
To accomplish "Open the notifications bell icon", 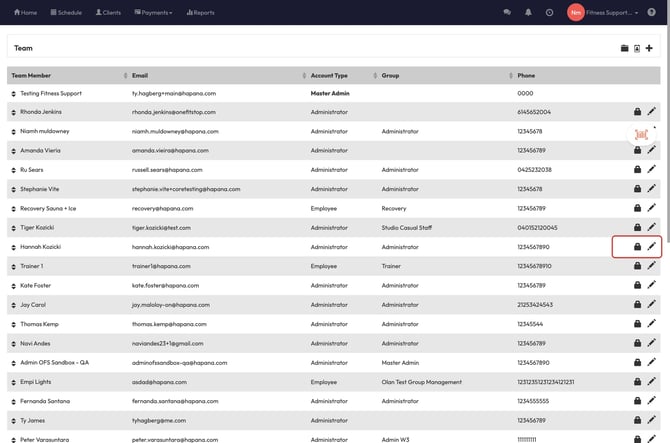I will [x=528, y=12].
